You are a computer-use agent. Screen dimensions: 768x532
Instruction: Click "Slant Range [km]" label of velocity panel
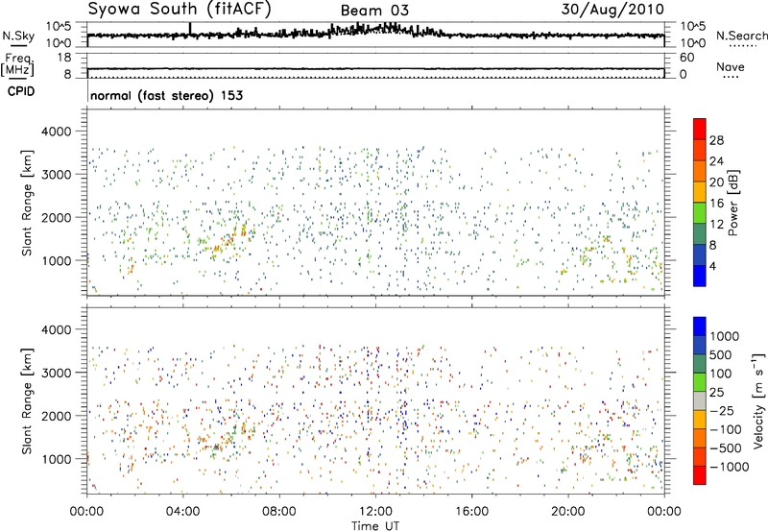click(x=27, y=401)
